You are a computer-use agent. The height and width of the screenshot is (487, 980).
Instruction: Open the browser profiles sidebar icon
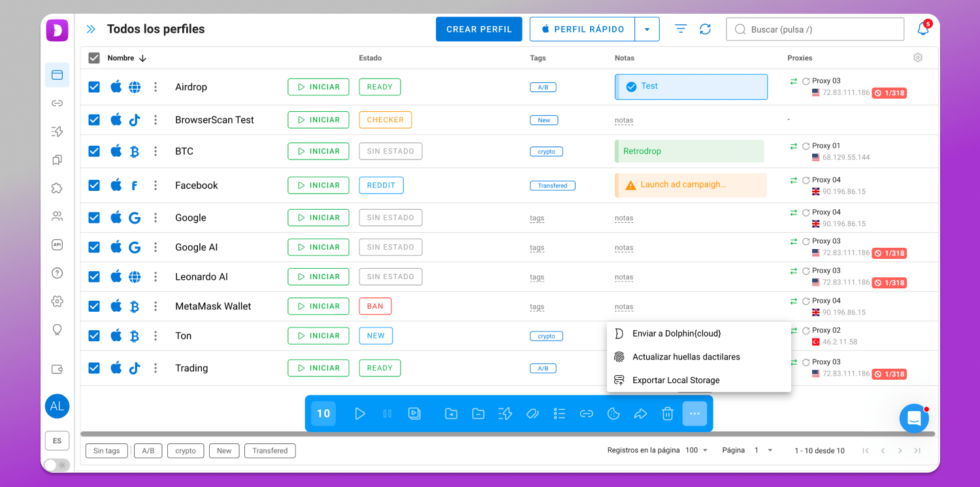click(57, 75)
